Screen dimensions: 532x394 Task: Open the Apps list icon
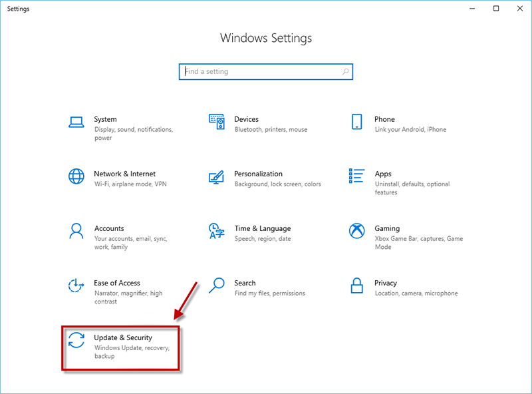tap(356, 176)
